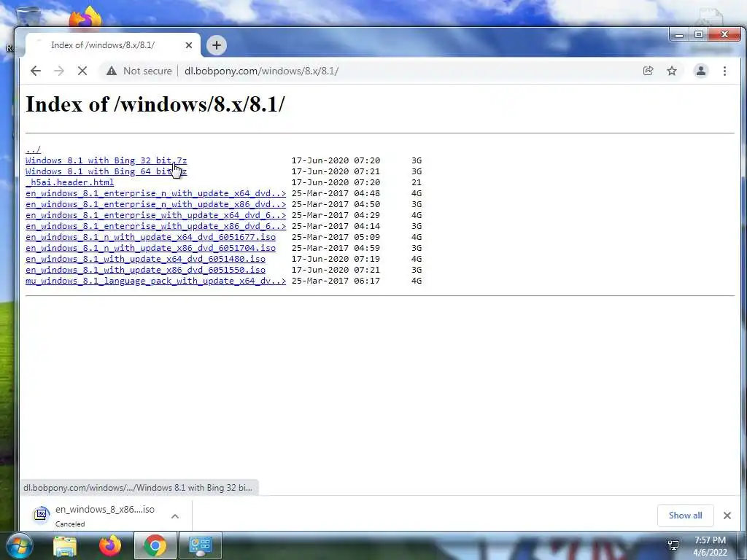This screenshot has width=747, height=560.
Task: Download en_windows_8.1_enterprise_n_with_update_x86_dvd
Action: pos(156,204)
